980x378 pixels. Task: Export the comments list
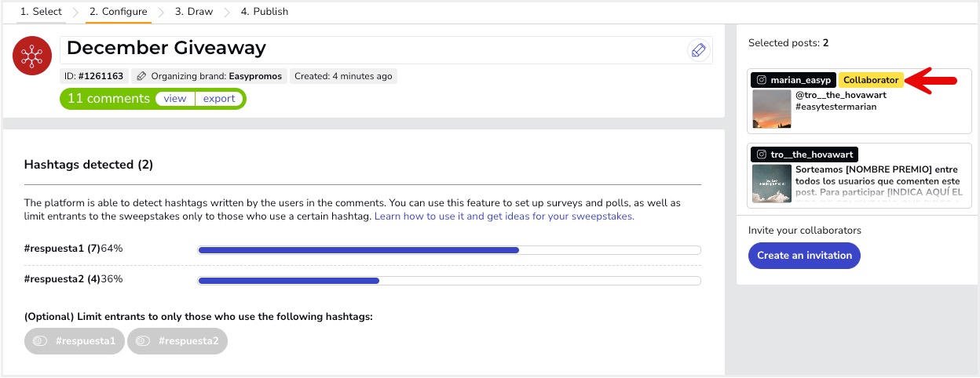click(x=219, y=99)
